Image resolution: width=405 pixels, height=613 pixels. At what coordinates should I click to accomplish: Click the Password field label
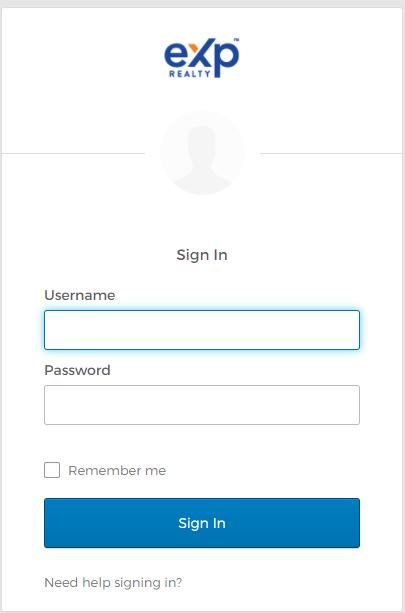(x=77, y=370)
